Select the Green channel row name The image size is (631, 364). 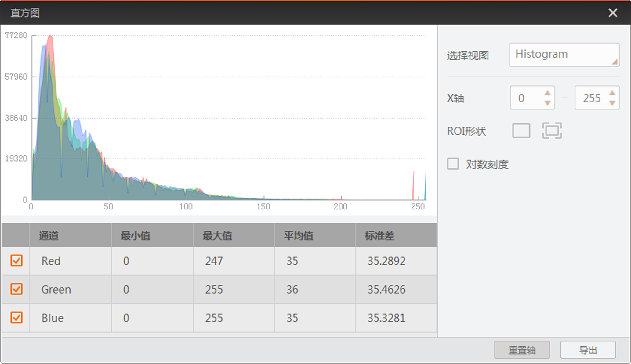[x=56, y=289]
